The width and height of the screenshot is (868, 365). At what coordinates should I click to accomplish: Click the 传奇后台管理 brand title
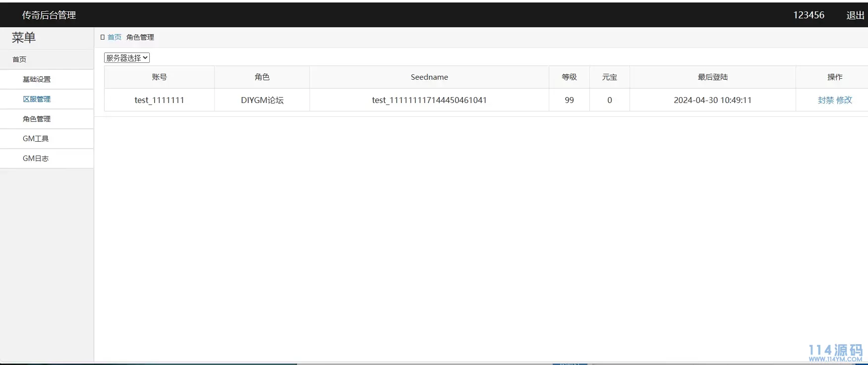49,15
